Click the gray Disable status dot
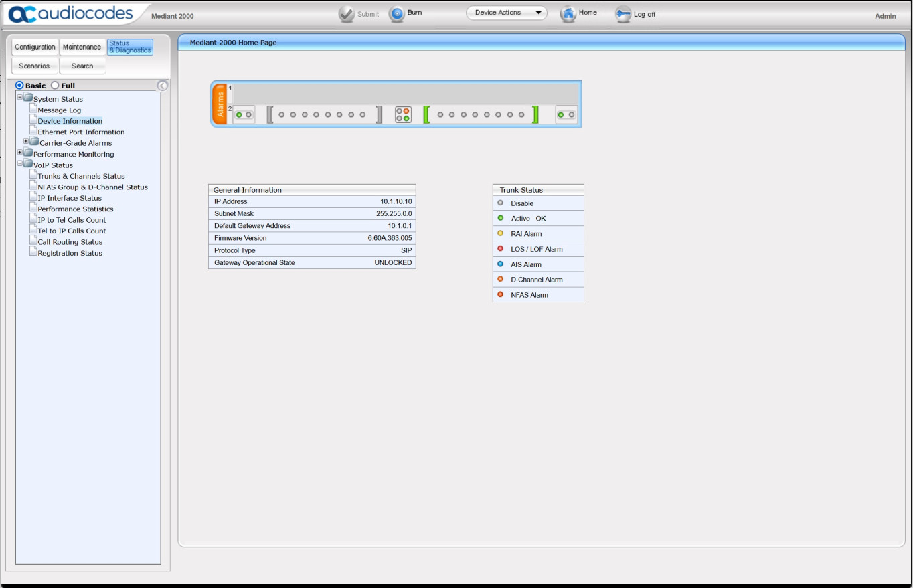Screen dimensions: 913x588 [500, 203]
